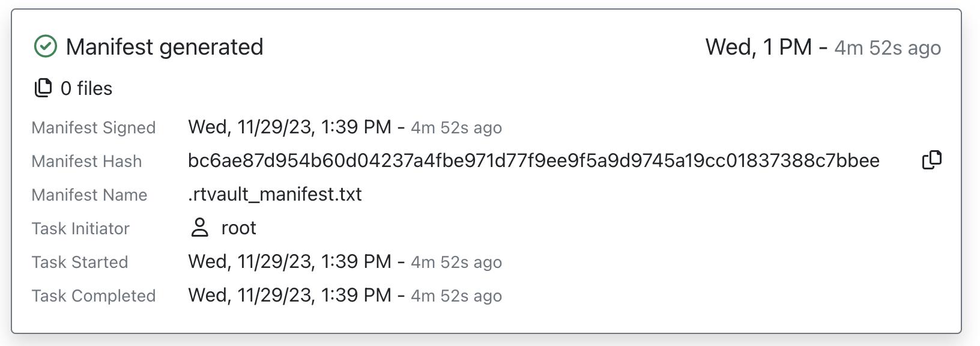Viewport: 980px width, 346px height.
Task: Select the Manifest generated title
Action: [x=165, y=47]
